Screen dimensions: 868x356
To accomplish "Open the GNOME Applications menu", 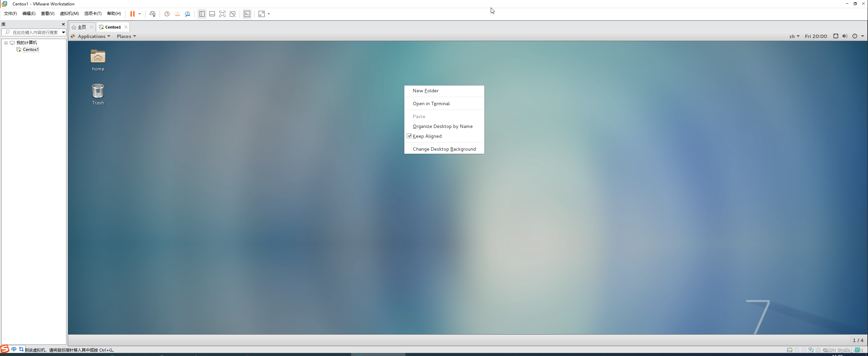I will tap(90, 36).
